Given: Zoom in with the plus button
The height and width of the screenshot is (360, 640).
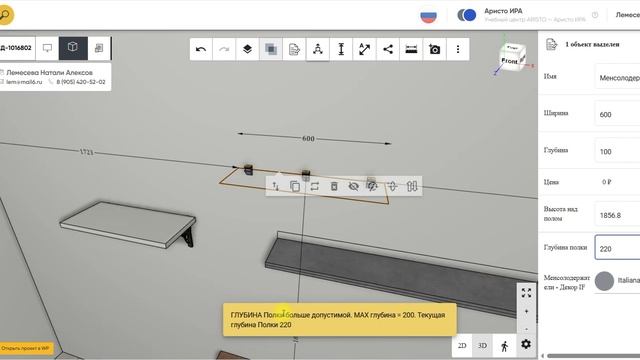Looking at the screenshot, I should tap(526, 311).
